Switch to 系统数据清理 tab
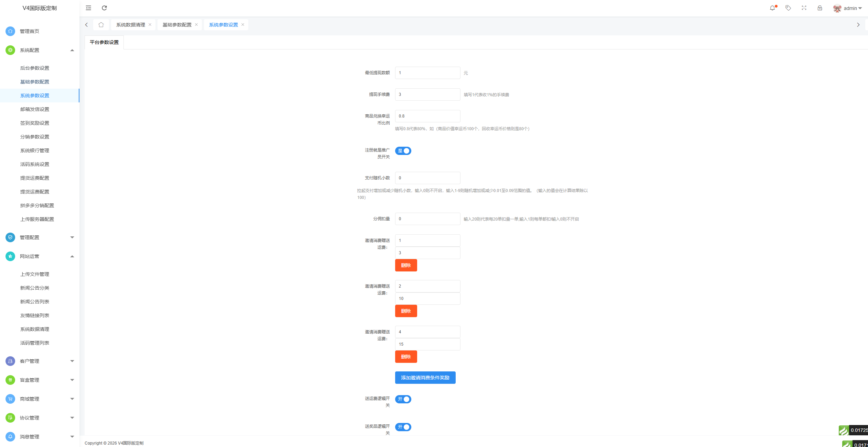Image resolution: width=868 pixels, height=447 pixels. [x=131, y=25]
